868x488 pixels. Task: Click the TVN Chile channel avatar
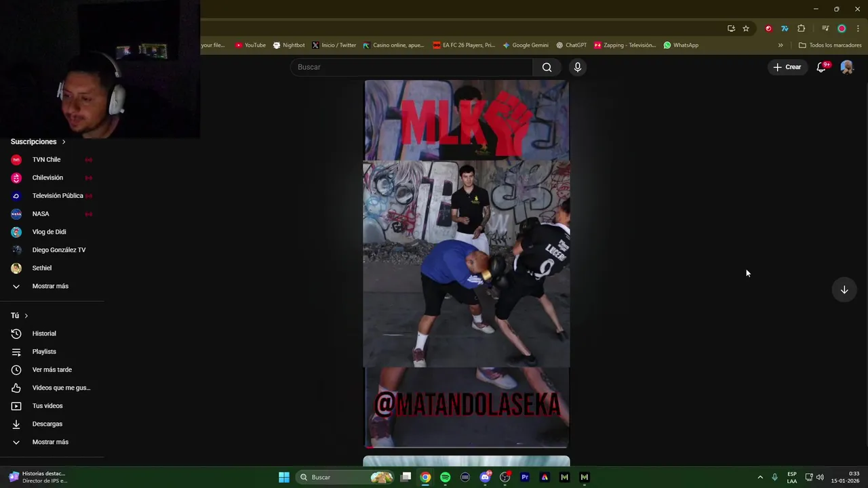(x=16, y=160)
